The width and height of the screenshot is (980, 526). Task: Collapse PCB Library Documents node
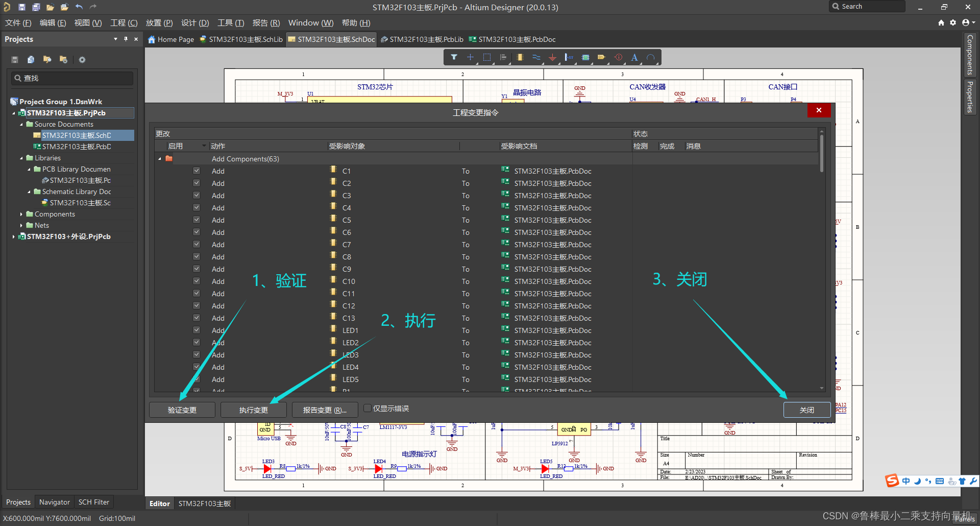coord(29,169)
